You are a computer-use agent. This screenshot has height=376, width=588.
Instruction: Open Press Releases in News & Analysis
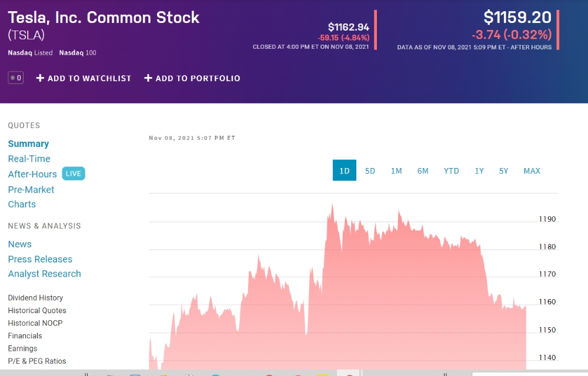(x=40, y=259)
